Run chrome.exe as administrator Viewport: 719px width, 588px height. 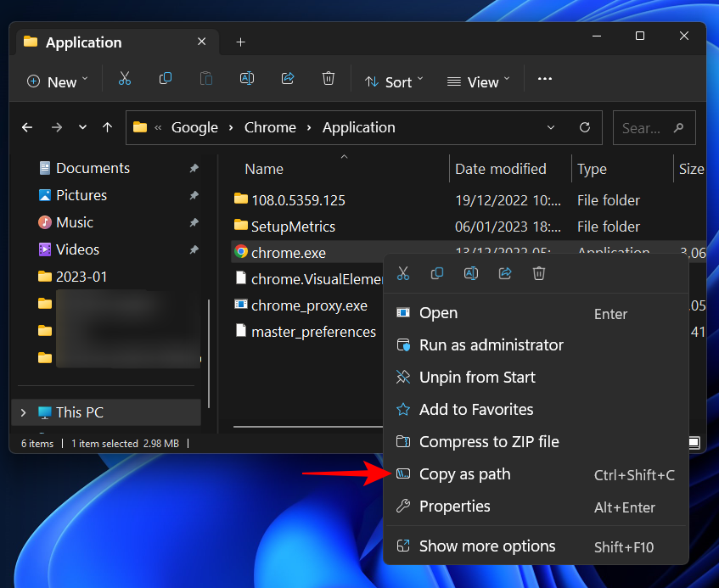pyautogui.click(x=492, y=345)
